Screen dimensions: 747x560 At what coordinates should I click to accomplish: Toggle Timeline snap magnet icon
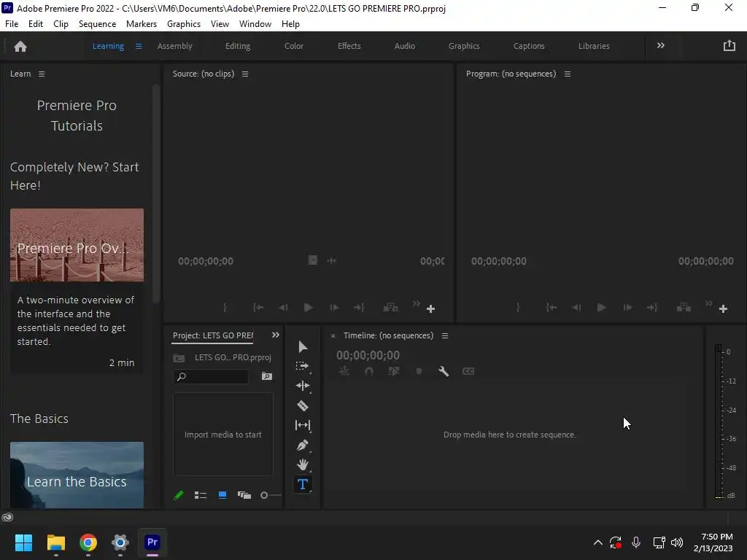[x=369, y=371]
